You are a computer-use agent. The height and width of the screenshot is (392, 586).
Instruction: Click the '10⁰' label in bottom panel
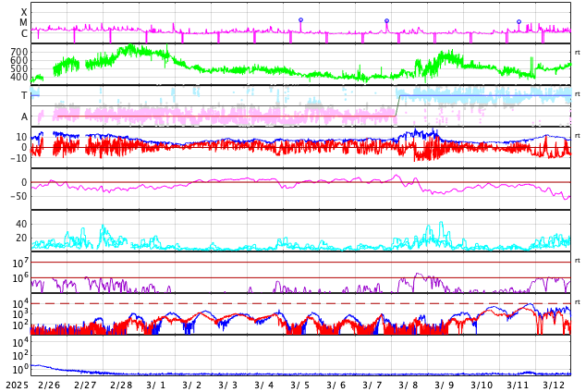pyautogui.click(x=20, y=369)
